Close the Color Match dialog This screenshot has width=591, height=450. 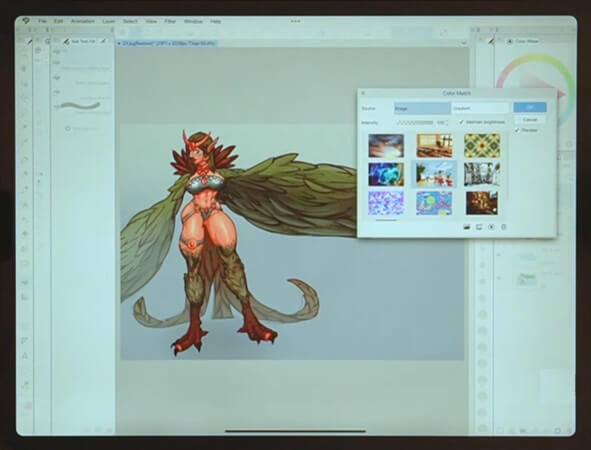click(x=363, y=93)
